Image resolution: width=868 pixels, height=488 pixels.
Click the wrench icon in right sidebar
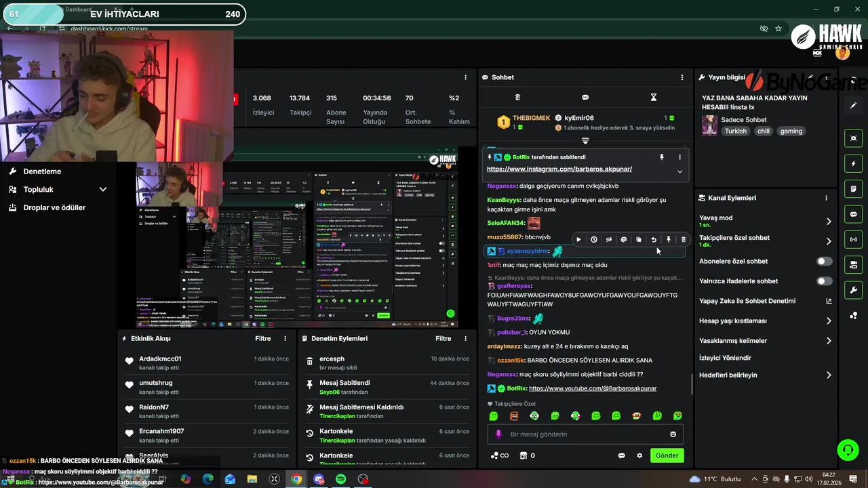pyautogui.click(x=854, y=290)
